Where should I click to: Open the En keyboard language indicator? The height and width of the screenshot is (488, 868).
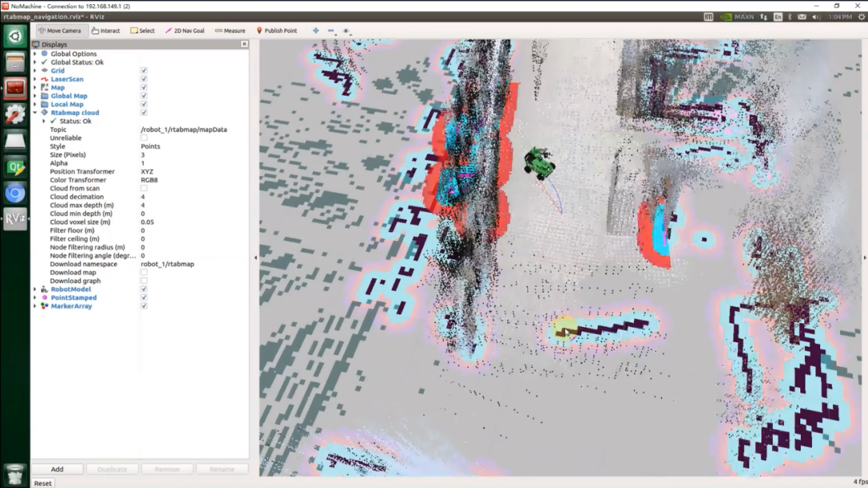(x=778, y=17)
